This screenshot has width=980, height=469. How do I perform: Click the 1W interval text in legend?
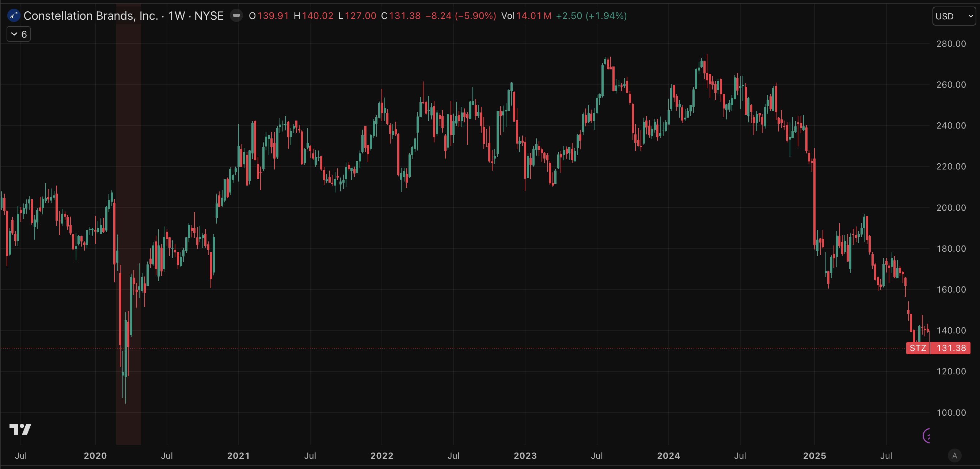click(176, 16)
